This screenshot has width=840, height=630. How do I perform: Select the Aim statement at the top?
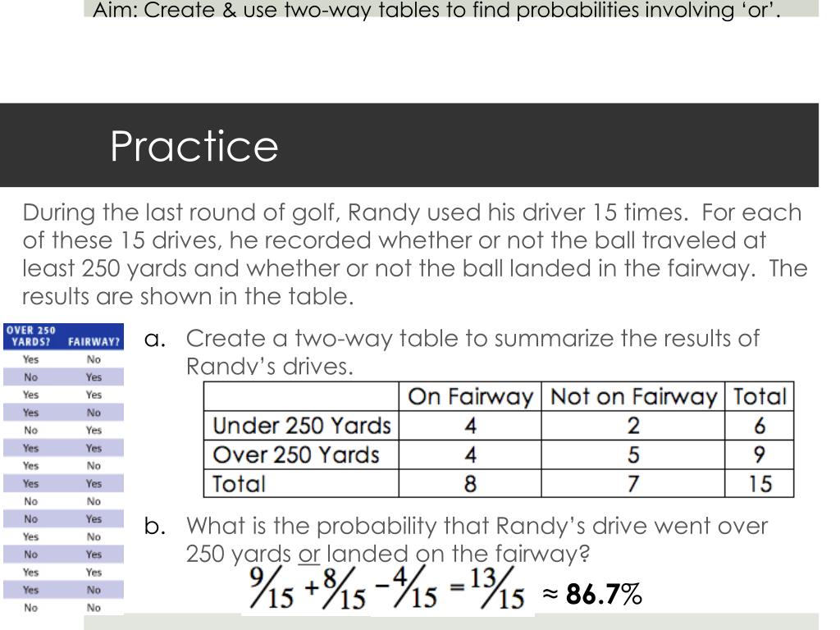[436, 10]
